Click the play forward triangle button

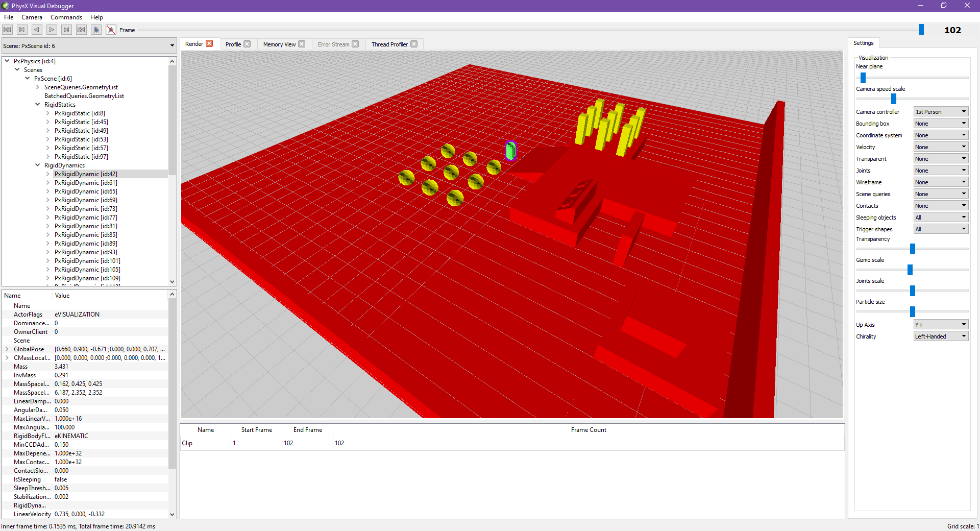52,30
